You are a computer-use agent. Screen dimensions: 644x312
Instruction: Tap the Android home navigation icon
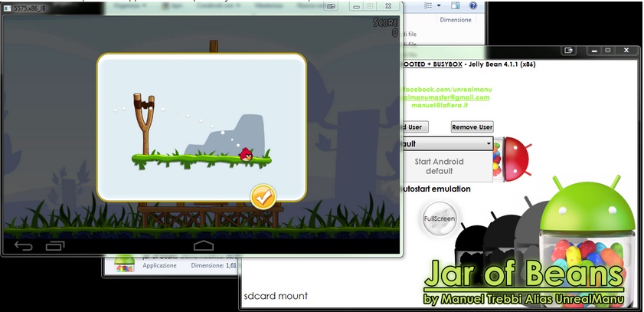click(202, 245)
